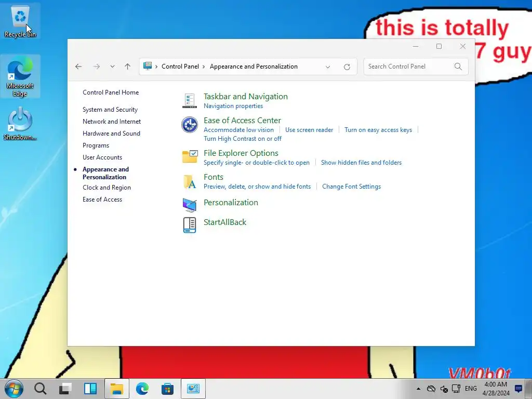Launch Microsoft Edge from the taskbar
The image size is (532, 399).
pyautogui.click(x=142, y=389)
